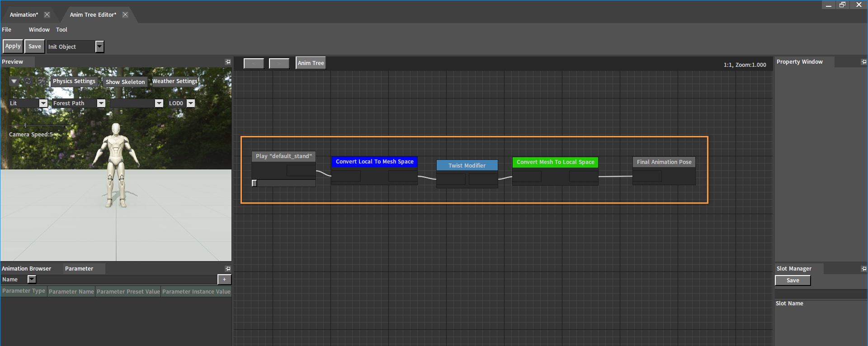Select the Twist Modifier node
The height and width of the screenshot is (346, 868).
[x=467, y=165]
